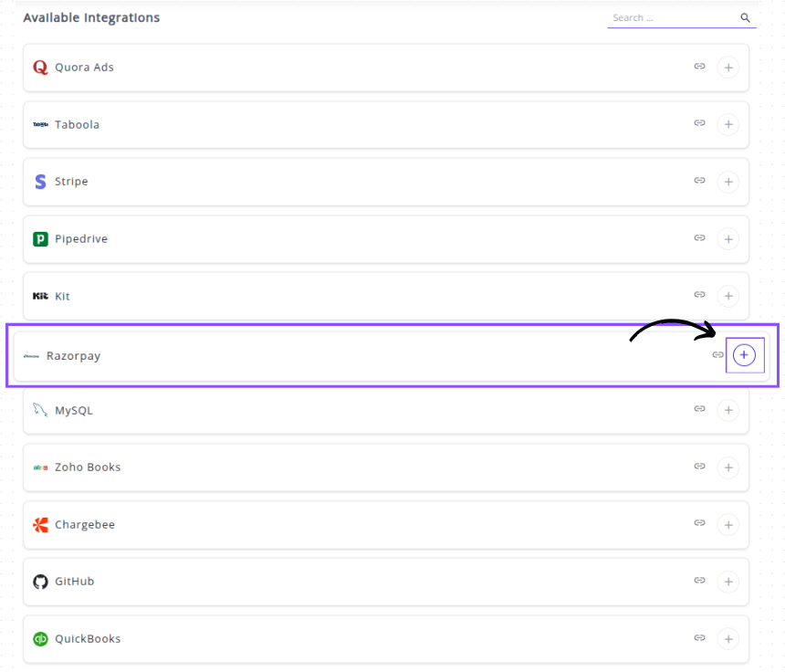Add the Stripe integration via plus icon
Viewport: 785px width, 672px height.
(727, 182)
